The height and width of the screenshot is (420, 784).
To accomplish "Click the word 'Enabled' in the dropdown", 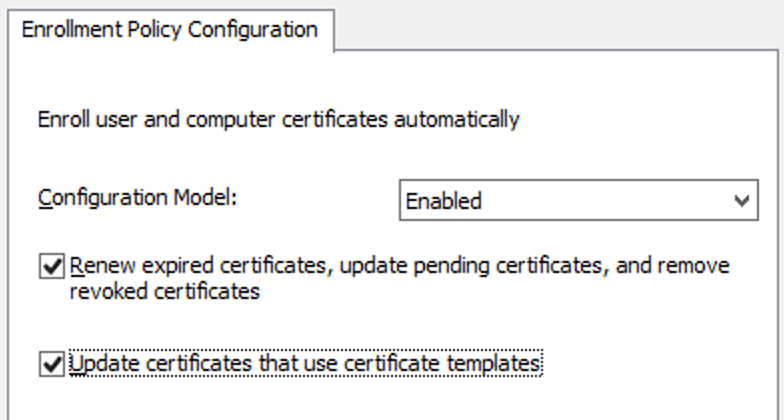I will pyautogui.click(x=444, y=201).
